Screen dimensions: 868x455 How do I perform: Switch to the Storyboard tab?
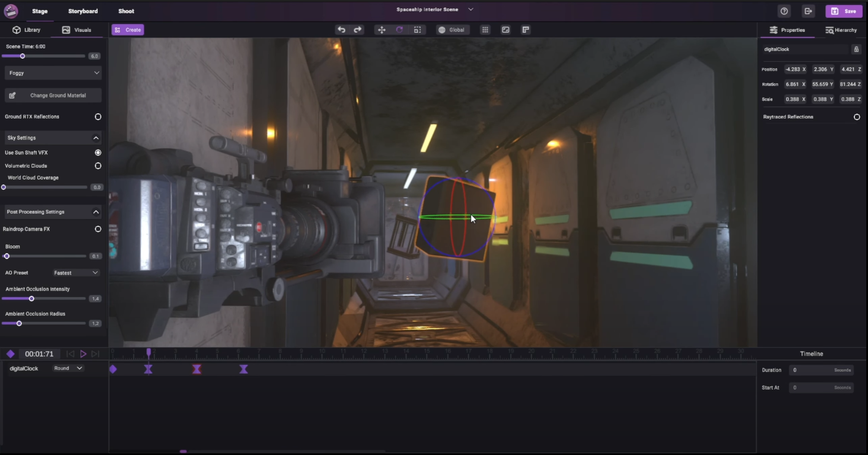pos(83,11)
